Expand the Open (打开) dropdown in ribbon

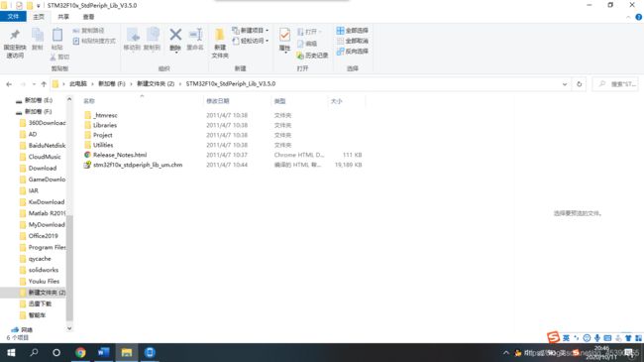click(320, 32)
